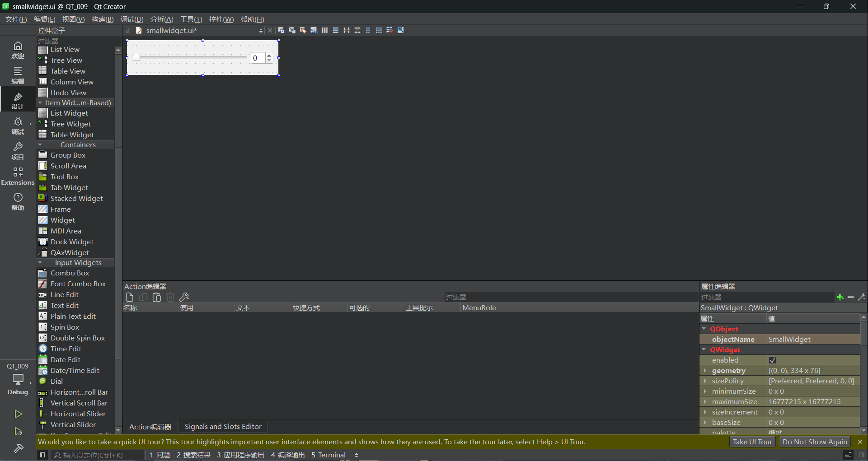Viewport: 868px width, 461px height.
Task: Click Do Not Show Again button
Action: tap(814, 442)
